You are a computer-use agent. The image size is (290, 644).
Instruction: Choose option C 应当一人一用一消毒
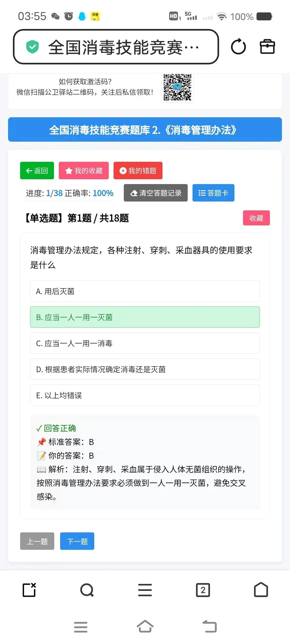(145, 343)
